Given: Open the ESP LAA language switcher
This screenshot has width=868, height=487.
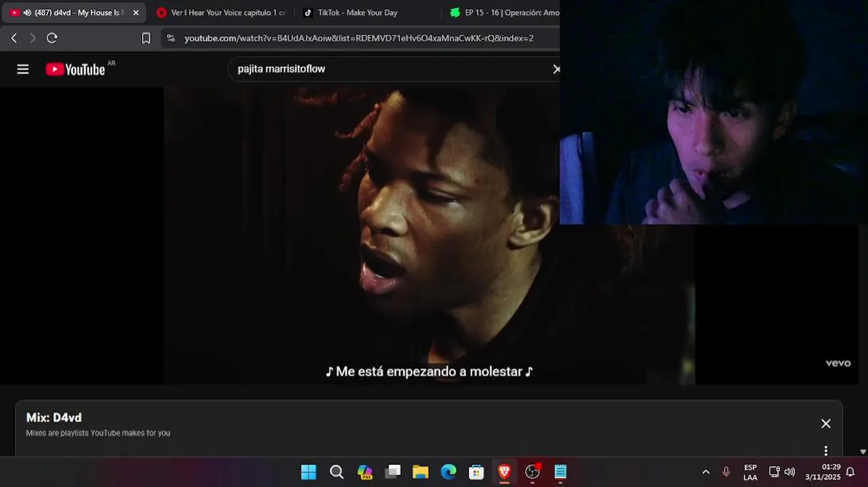Looking at the screenshot, I should coord(750,472).
